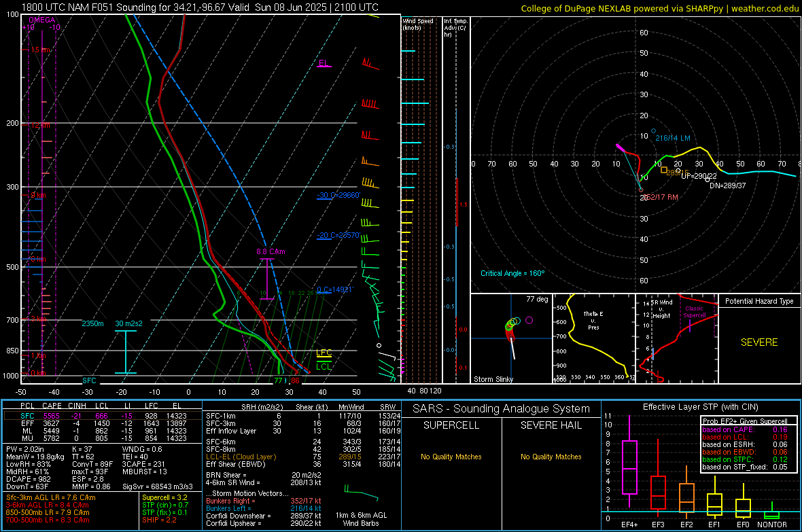802x532 pixels.
Task: Click the SigSvr = 68543 m3/s3 value
Action: pyautogui.click(x=158, y=486)
